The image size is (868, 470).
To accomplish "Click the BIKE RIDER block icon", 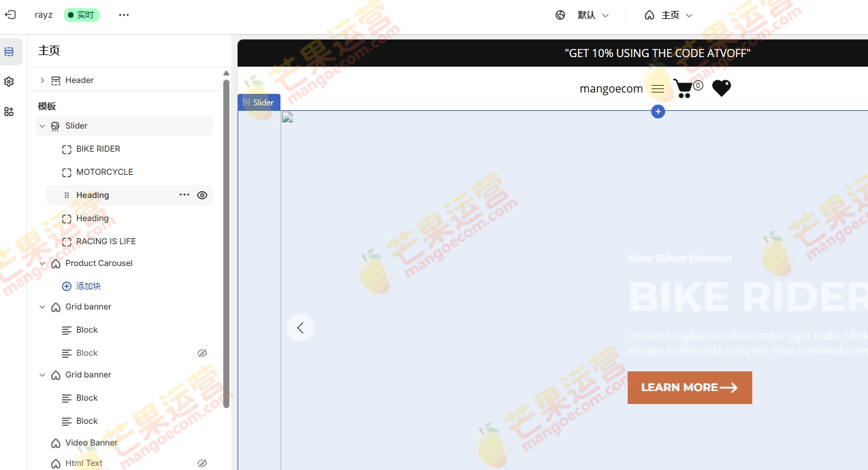I will 67,149.
